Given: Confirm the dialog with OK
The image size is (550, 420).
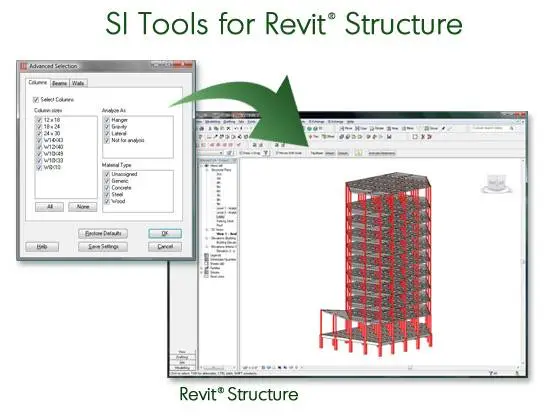Looking at the screenshot, I should tap(165, 233).
